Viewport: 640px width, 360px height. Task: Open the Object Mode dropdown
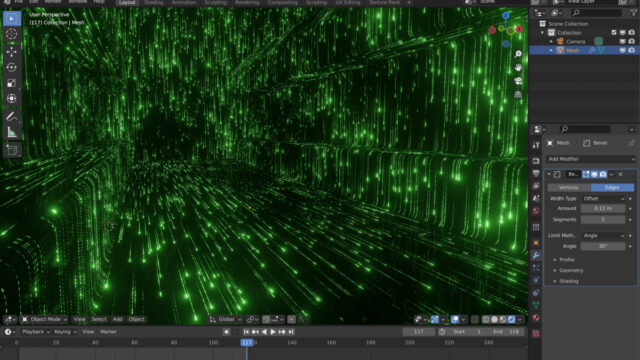[45, 319]
